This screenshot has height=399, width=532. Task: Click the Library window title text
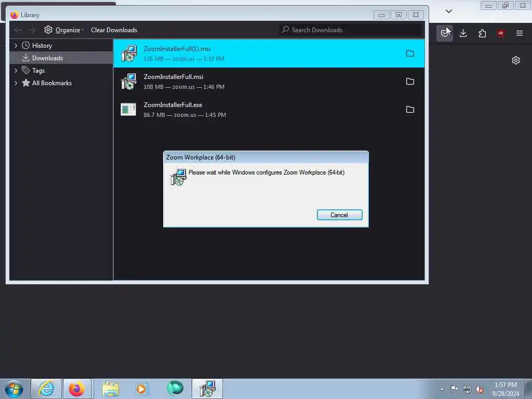30,15
